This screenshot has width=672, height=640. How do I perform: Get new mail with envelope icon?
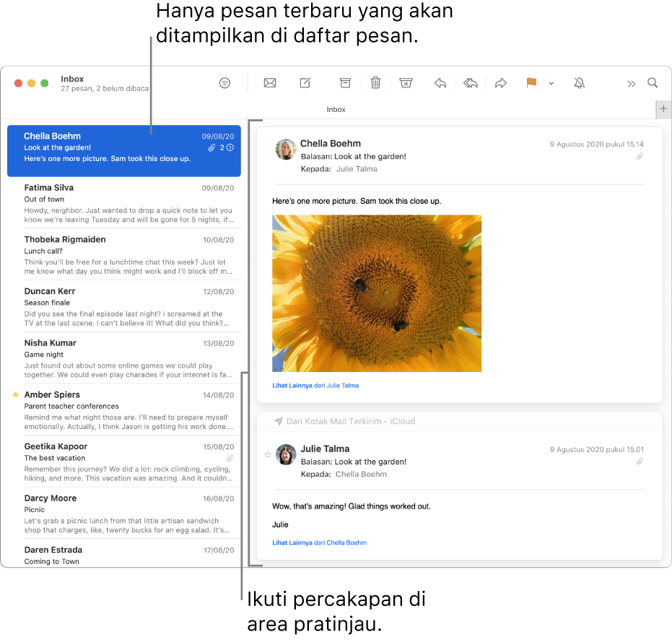(270, 83)
